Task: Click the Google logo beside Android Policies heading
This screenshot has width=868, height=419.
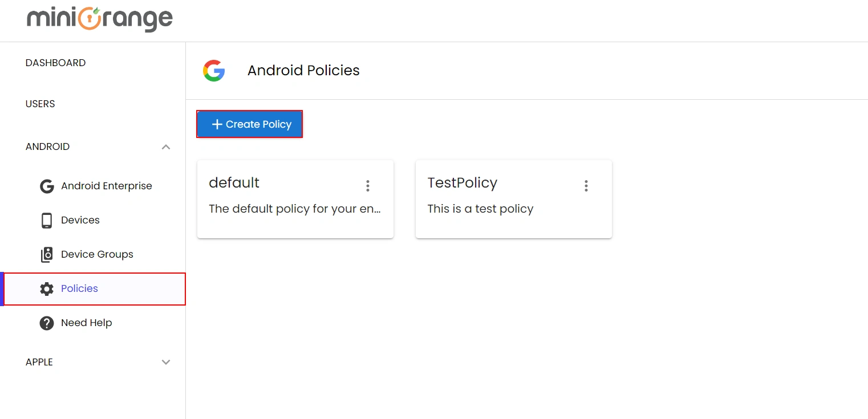Action: pos(214,70)
